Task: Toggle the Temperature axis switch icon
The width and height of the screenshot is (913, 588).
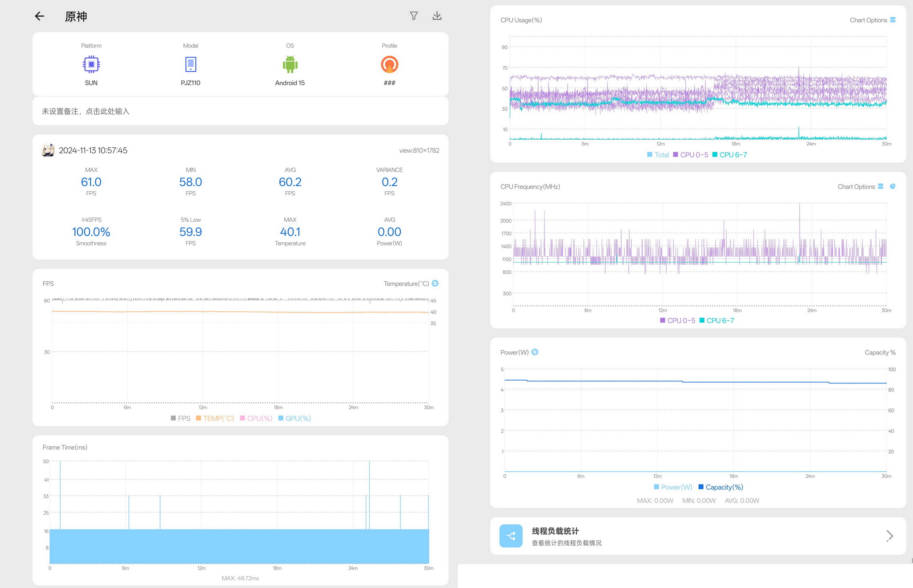Action: tap(435, 283)
